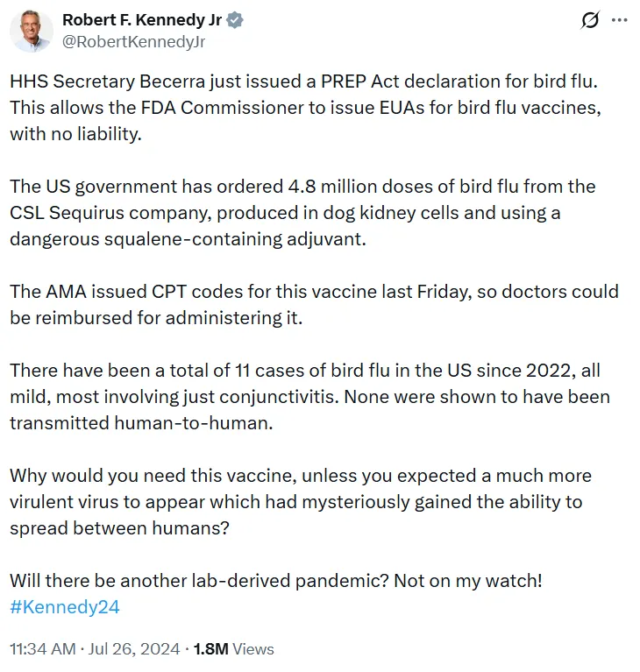The image size is (640, 672).
Task: Click the display name Robert F. Kennedy Jr
Action: [142, 20]
